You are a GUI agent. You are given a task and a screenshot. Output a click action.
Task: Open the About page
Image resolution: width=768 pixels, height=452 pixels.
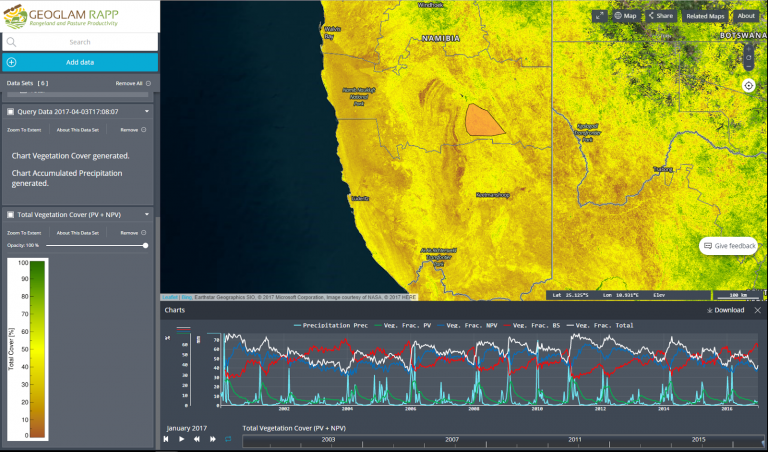(x=746, y=16)
